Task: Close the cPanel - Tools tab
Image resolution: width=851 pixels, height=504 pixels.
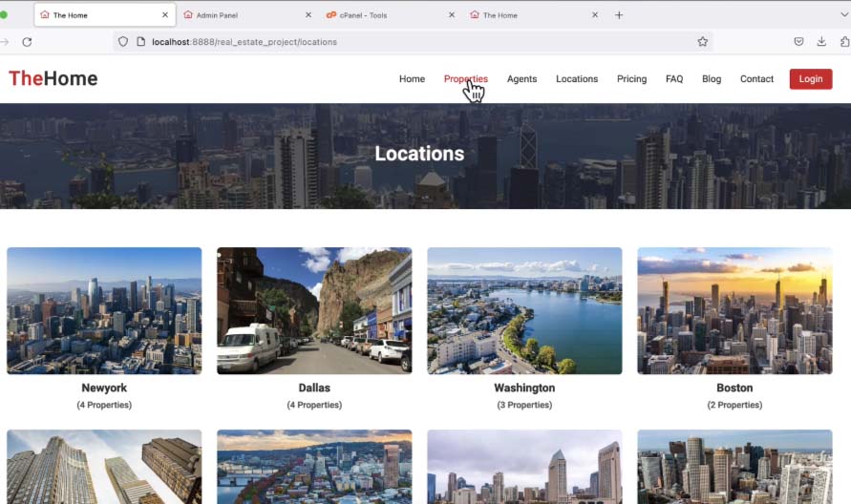Action: pyautogui.click(x=452, y=15)
